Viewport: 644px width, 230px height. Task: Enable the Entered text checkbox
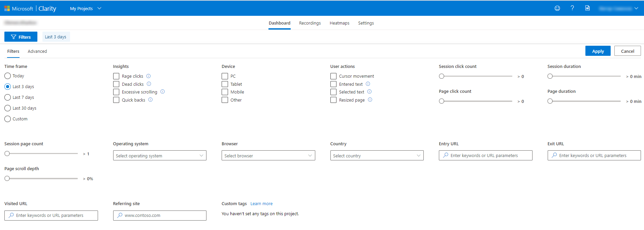[x=333, y=84]
